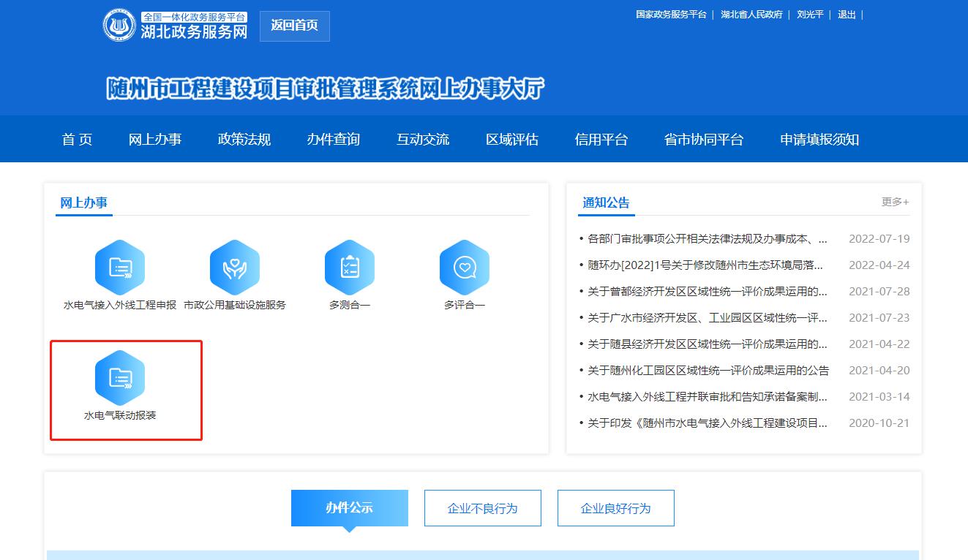Select 办件查询 in navigation bar

(x=334, y=139)
